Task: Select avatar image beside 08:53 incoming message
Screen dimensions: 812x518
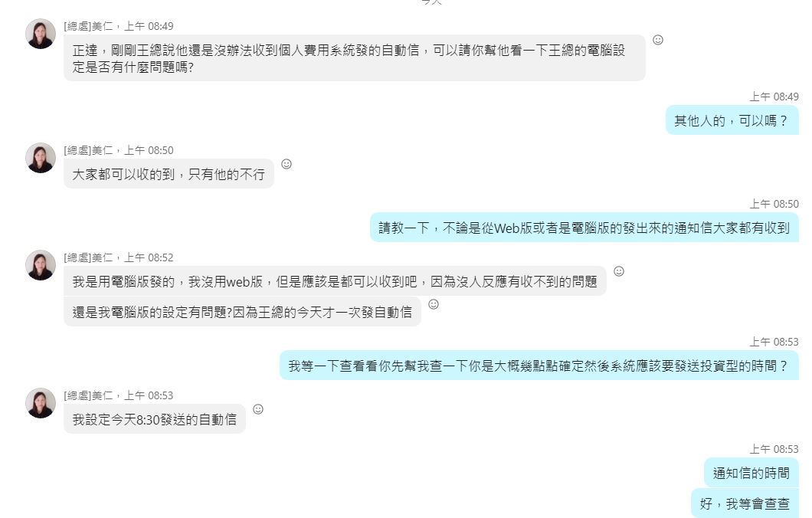Action: (x=41, y=403)
